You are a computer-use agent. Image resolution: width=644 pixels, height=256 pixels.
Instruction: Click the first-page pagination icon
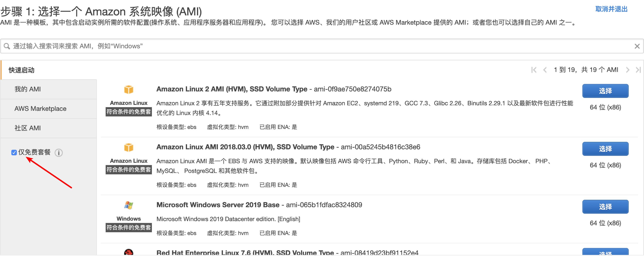pyautogui.click(x=534, y=70)
